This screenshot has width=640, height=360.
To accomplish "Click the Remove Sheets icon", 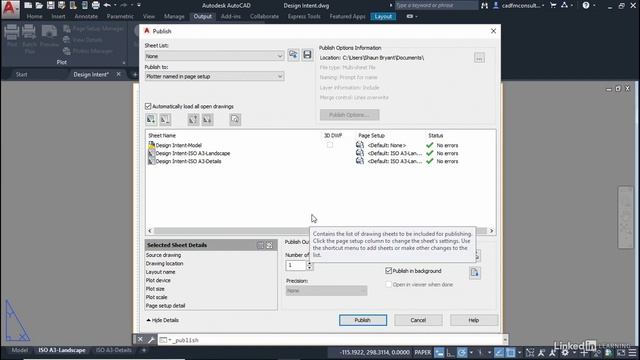I will [165, 120].
